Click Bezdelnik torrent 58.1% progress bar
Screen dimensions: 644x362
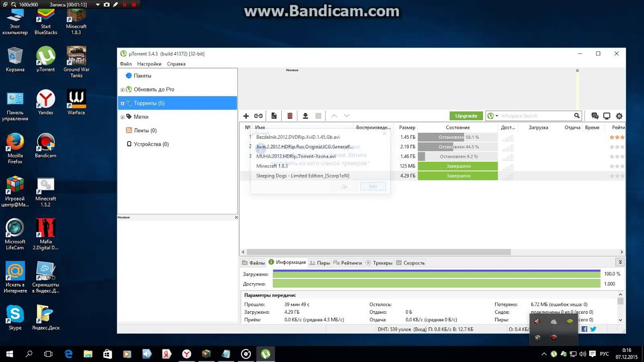pos(457,137)
